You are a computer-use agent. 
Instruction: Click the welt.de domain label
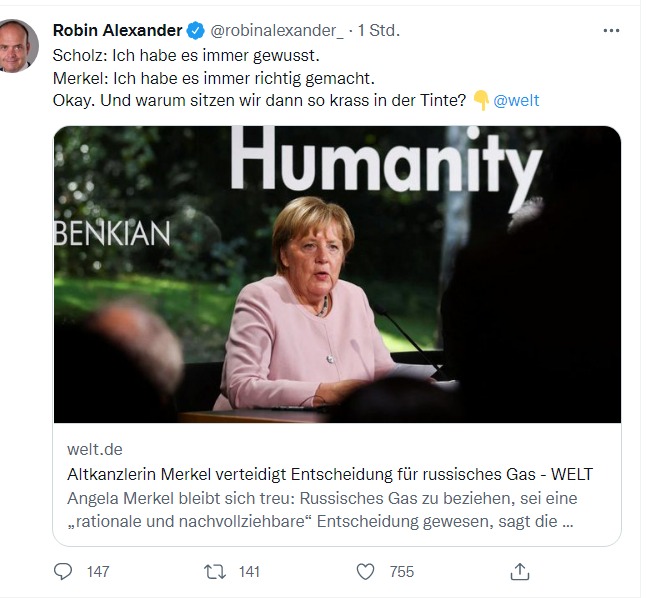[95, 449]
